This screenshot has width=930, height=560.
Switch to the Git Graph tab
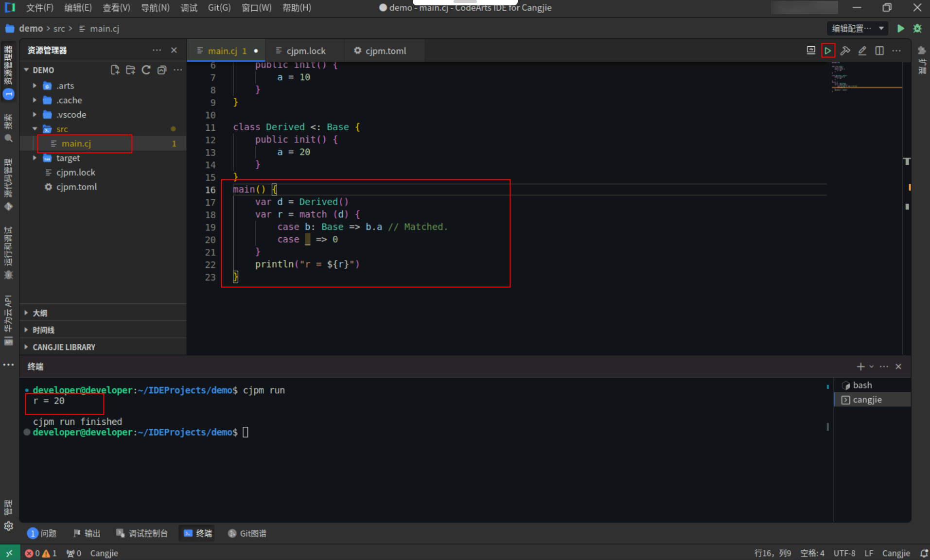pyautogui.click(x=247, y=533)
